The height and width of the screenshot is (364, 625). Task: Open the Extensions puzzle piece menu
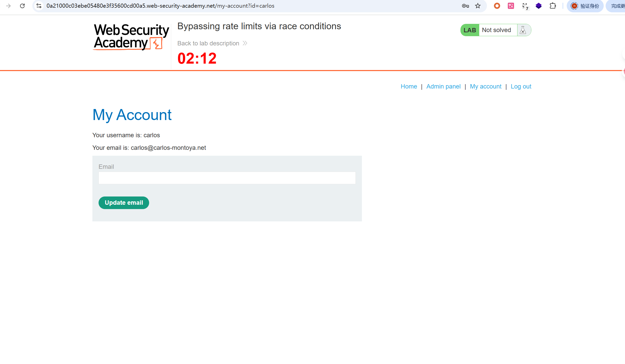click(553, 6)
